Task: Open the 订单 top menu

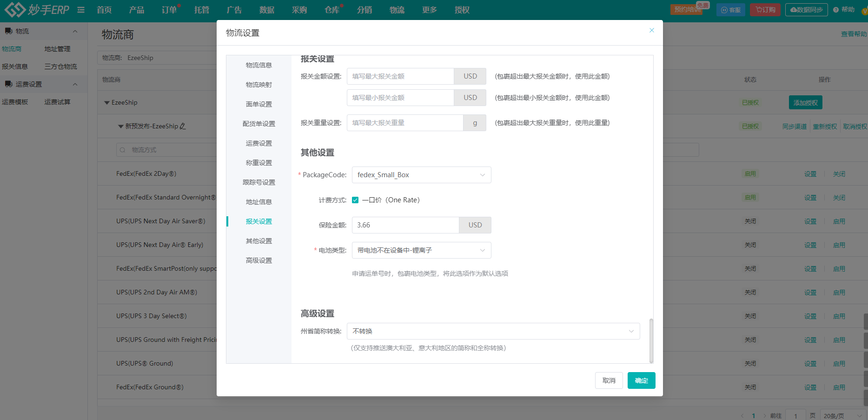Action: (169, 10)
